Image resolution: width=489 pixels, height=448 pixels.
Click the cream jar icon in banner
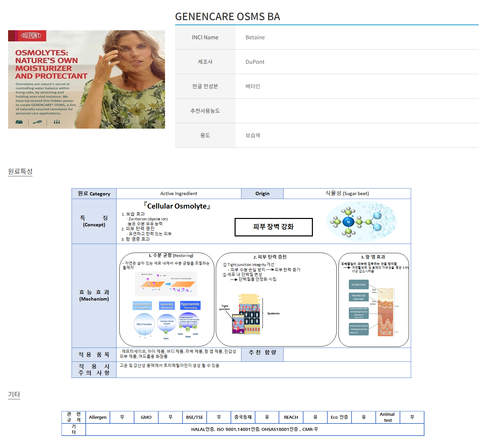pos(19,122)
